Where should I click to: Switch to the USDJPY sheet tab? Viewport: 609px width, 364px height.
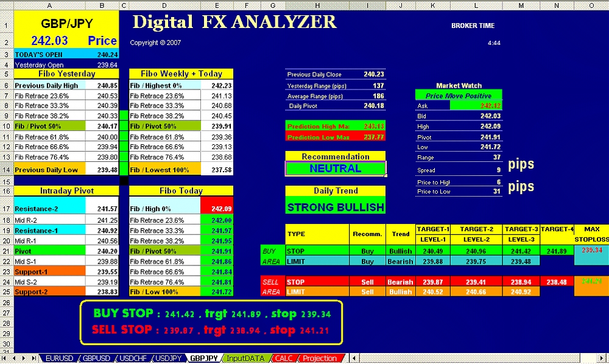[x=169, y=359]
